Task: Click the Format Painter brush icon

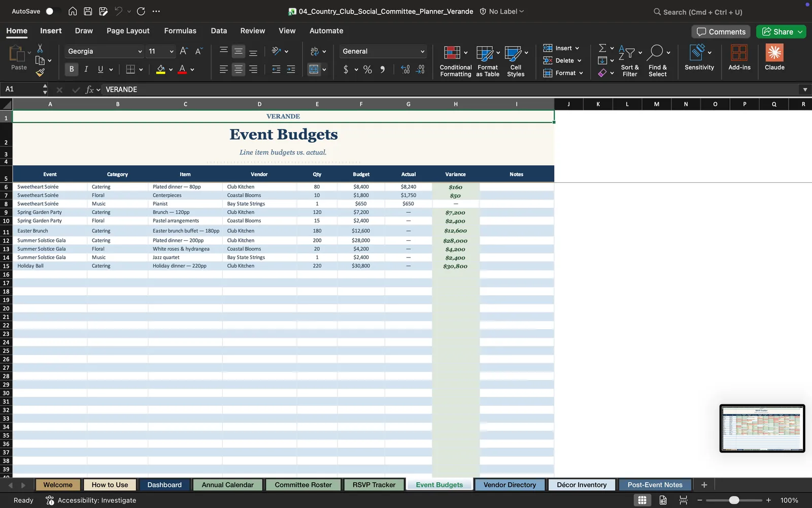Action: pyautogui.click(x=40, y=73)
